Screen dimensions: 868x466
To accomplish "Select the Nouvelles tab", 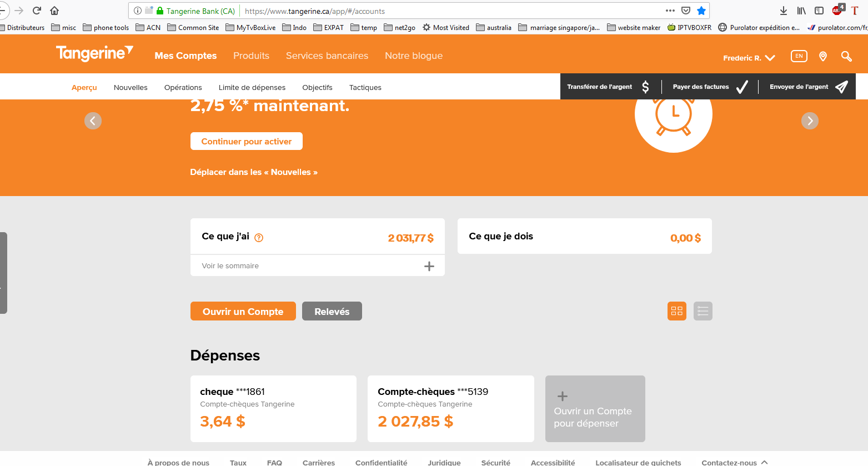I will pyautogui.click(x=131, y=87).
